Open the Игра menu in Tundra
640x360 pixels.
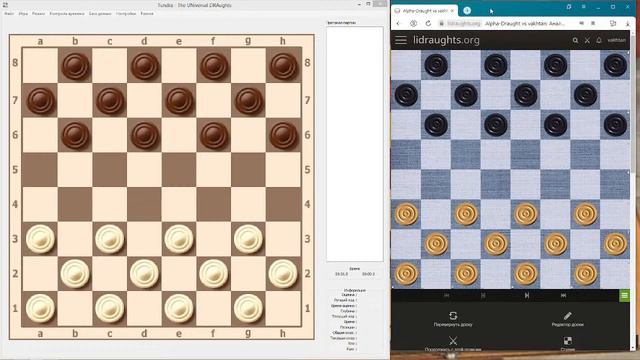pos(23,13)
